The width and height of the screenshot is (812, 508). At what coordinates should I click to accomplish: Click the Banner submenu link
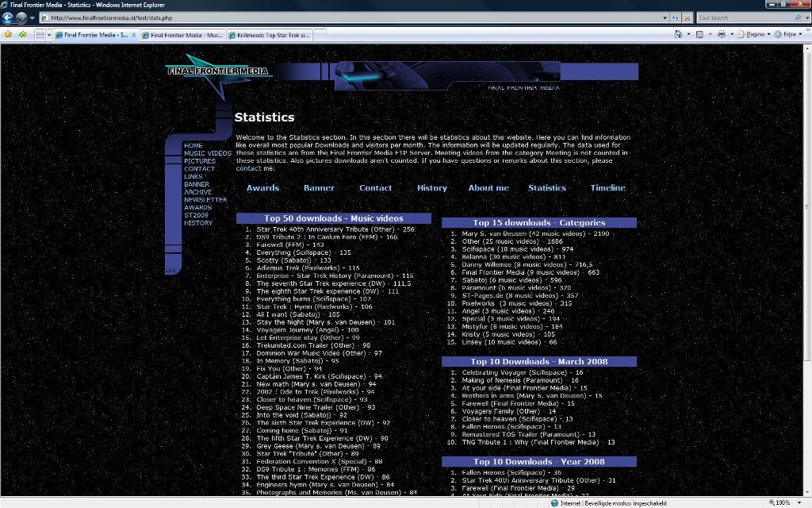pos(319,188)
